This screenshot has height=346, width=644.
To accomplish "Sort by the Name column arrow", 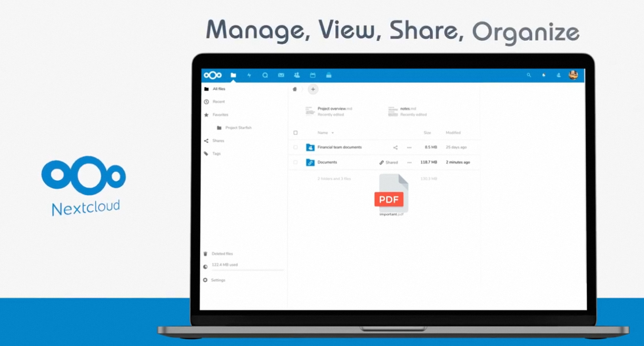I will click(332, 133).
